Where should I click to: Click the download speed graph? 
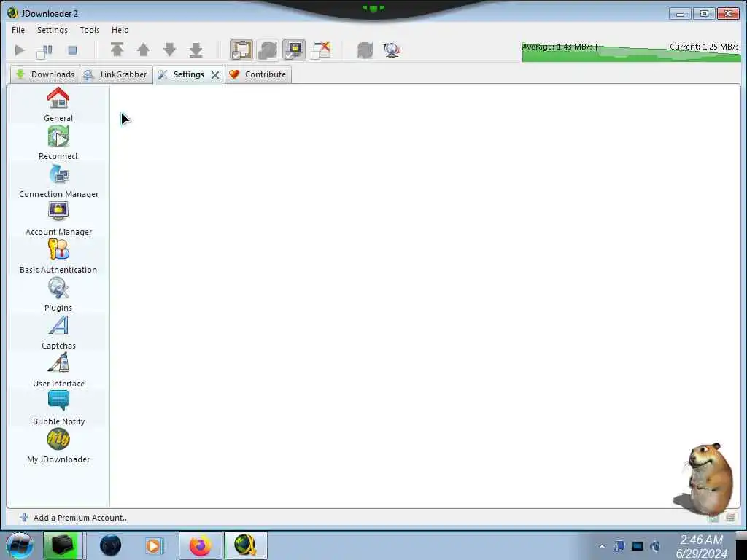(631, 52)
